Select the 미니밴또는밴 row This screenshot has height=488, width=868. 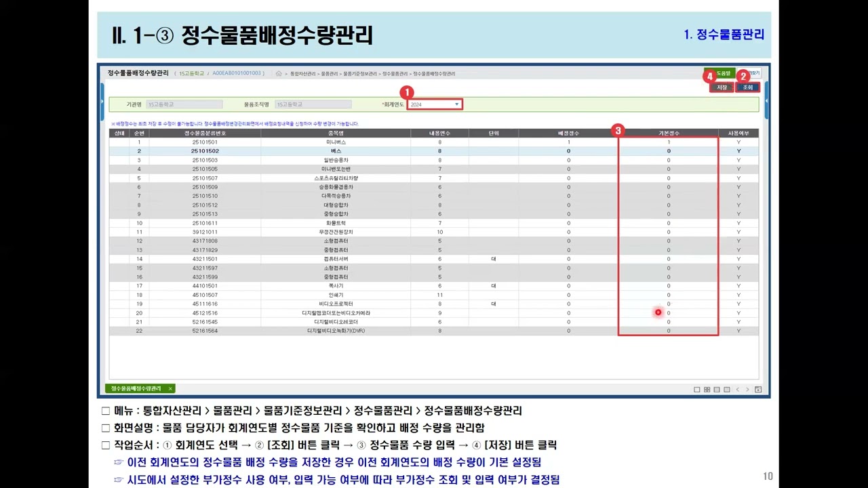coord(434,169)
